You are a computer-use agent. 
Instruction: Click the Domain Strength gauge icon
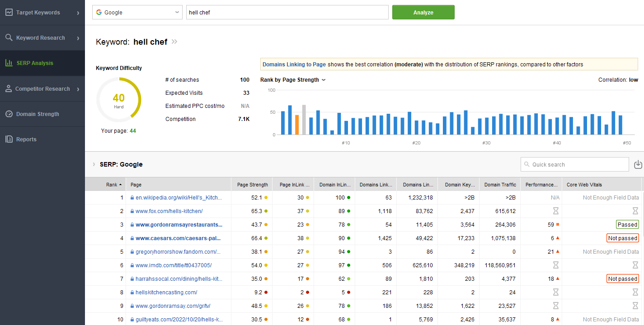click(x=9, y=114)
